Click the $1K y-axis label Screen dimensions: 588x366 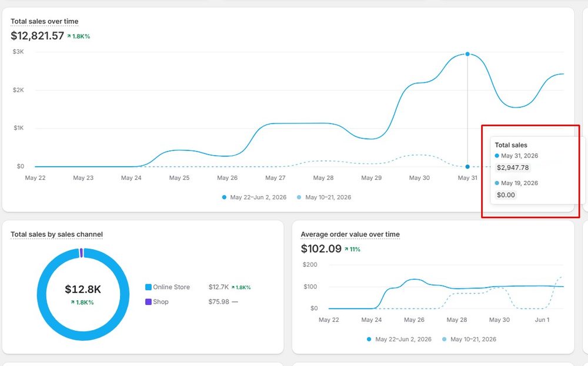[19, 128]
